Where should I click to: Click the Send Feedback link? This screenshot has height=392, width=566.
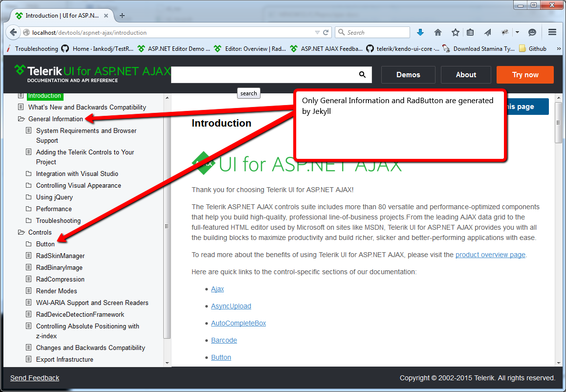point(35,378)
